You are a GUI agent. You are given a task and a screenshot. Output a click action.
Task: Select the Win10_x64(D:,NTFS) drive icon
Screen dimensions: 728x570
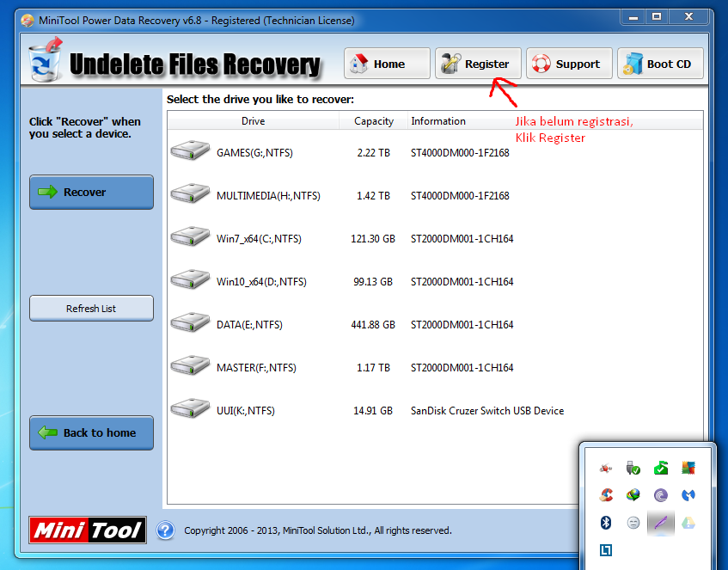[x=189, y=279]
